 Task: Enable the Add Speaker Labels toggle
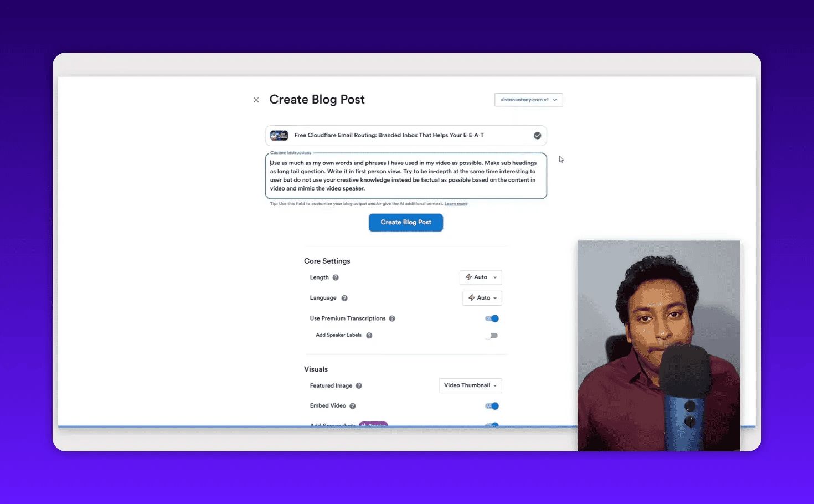coord(491,335)
